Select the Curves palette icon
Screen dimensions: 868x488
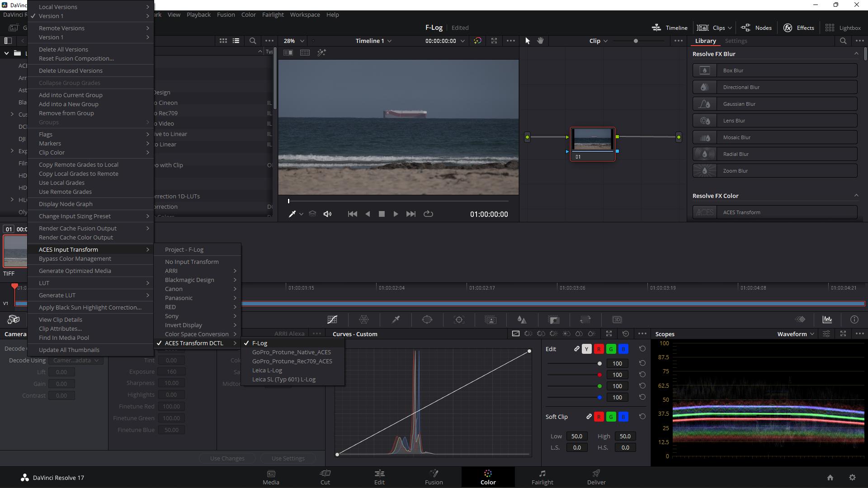pos(332,319)
